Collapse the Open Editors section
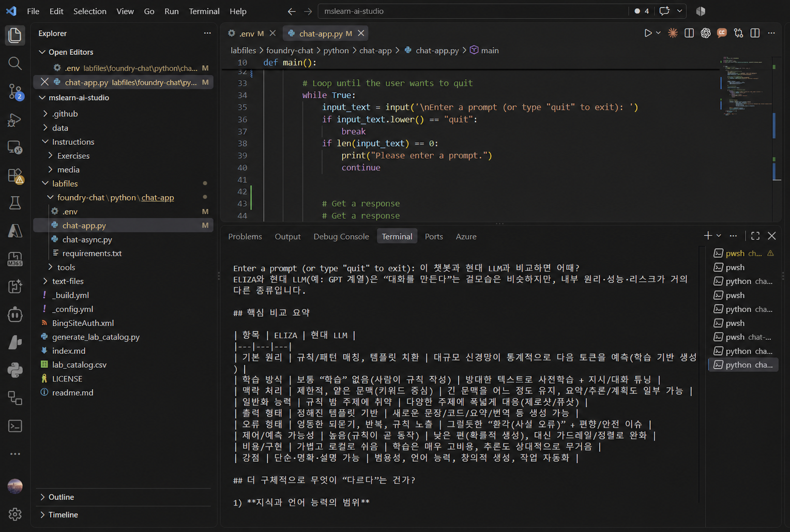This screenshot has width=790, height=532. coord(124,52)
